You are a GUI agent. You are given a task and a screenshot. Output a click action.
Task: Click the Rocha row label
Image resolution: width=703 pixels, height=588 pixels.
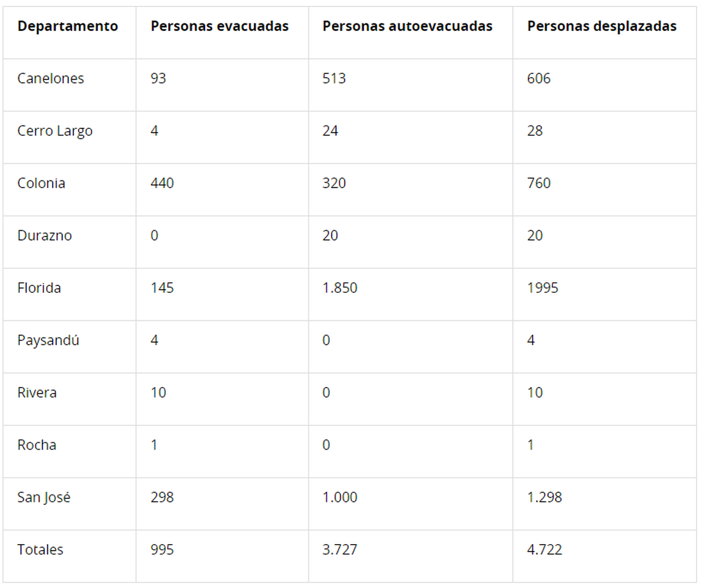point(37,445)
